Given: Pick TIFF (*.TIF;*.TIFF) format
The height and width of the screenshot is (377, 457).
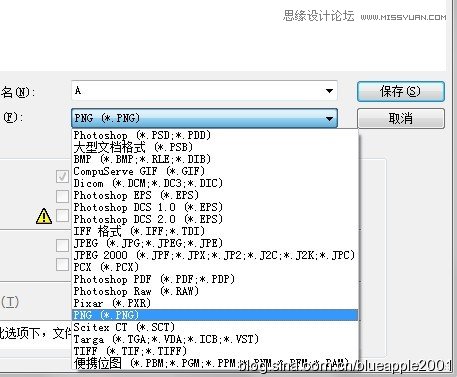Looking at the screenshot, I should click(215, 351).
